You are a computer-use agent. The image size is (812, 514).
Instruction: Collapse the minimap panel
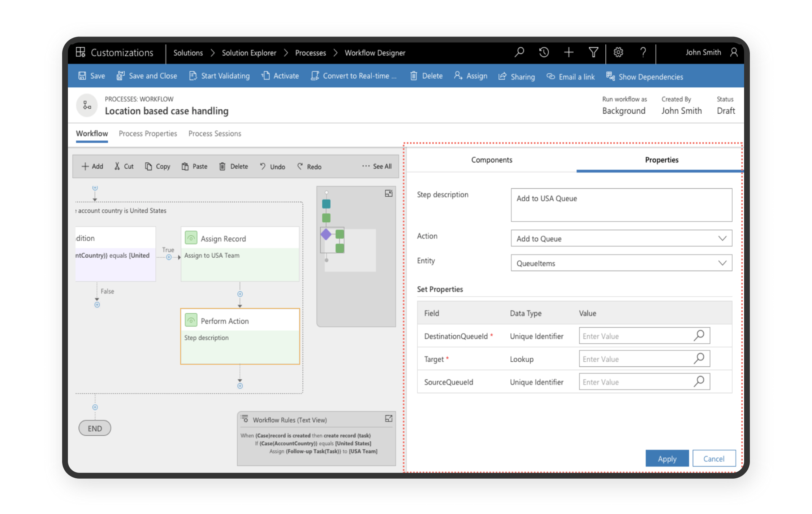[389, 193]
